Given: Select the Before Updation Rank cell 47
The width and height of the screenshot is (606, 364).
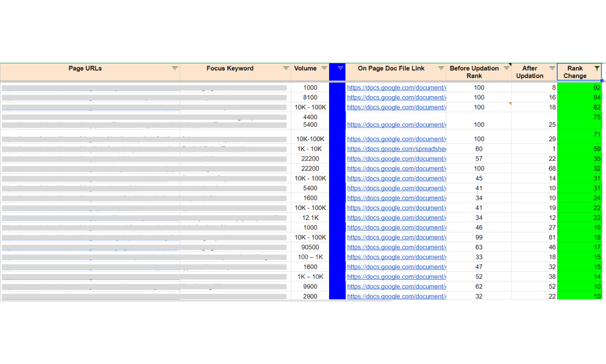Looking at the screenshot, I should tap(479, 267).
